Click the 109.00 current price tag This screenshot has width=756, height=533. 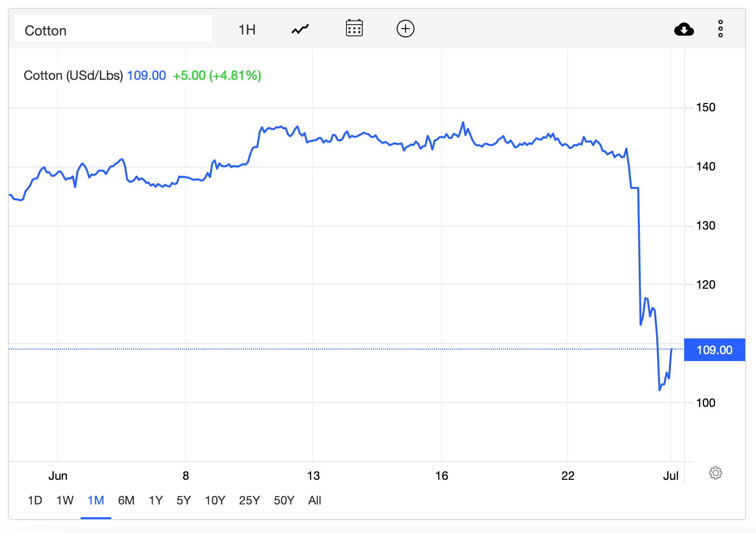[x=715, y=350]
